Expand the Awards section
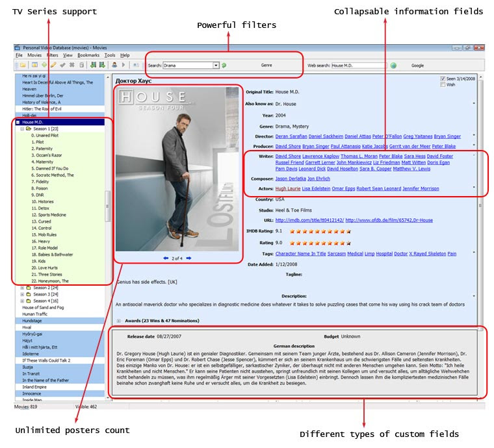494x448 pixels. (119, 321)
